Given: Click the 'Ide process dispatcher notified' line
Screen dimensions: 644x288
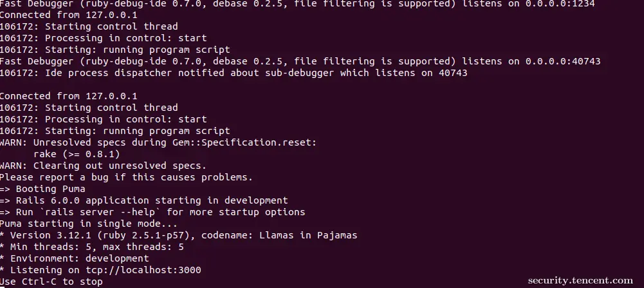Looking at the screenshot, I should [234, 73].
